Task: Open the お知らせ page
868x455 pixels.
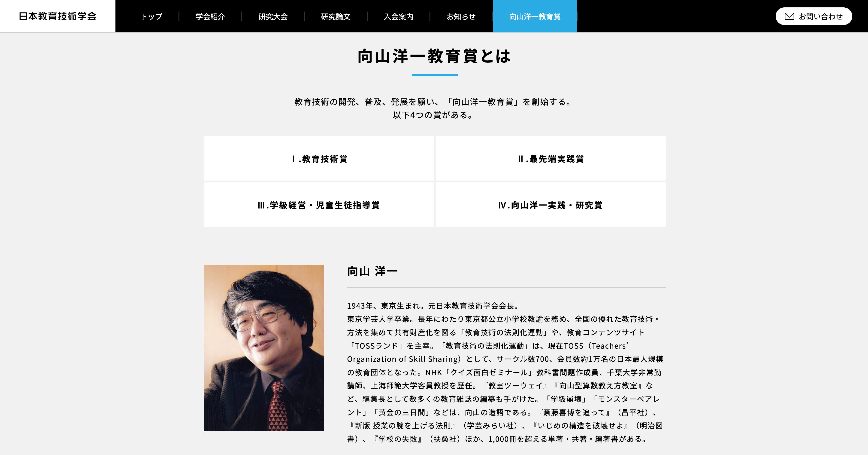Action: coord(461,16)
